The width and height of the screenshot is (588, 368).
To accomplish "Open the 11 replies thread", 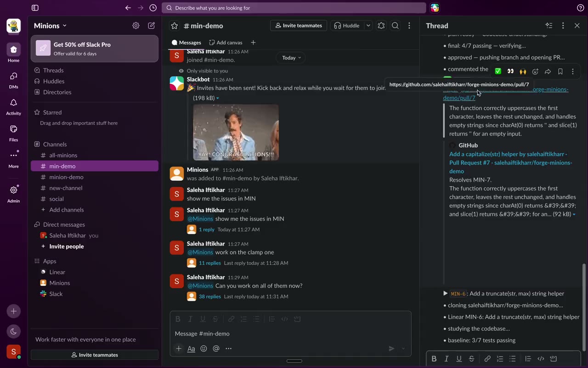I will point(210,263).
